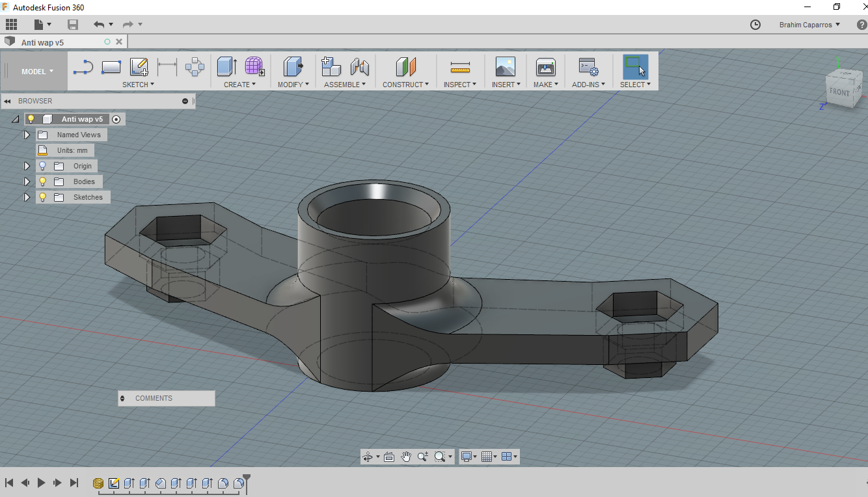Open the Display Settings dropdown
The width and height of the screenshot is (868, 497).
[468, 457]
